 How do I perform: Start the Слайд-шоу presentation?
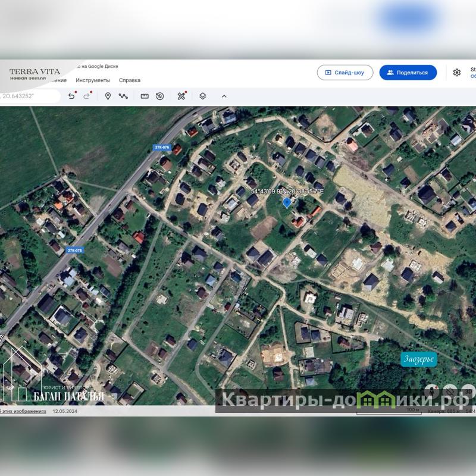345,73
